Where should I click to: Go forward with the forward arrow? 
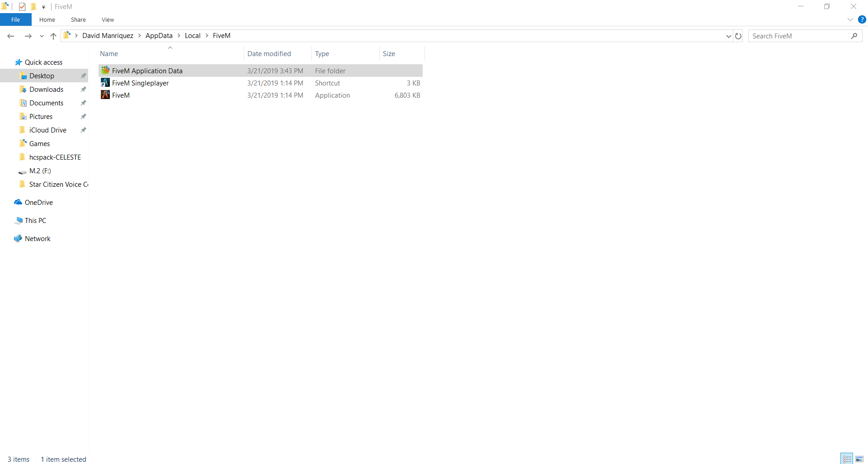28,36
